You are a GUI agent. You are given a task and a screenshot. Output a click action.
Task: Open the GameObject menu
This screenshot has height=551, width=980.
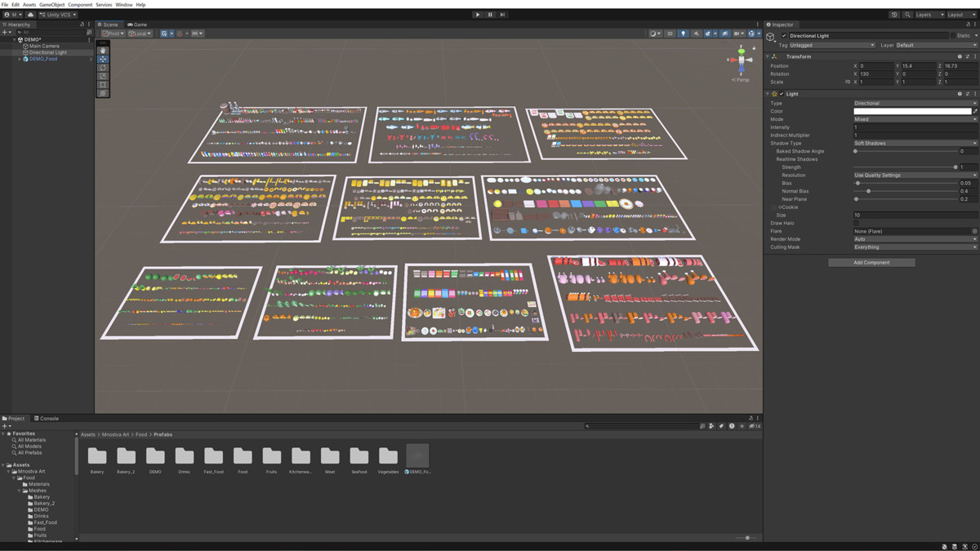[x=51, y=5]
